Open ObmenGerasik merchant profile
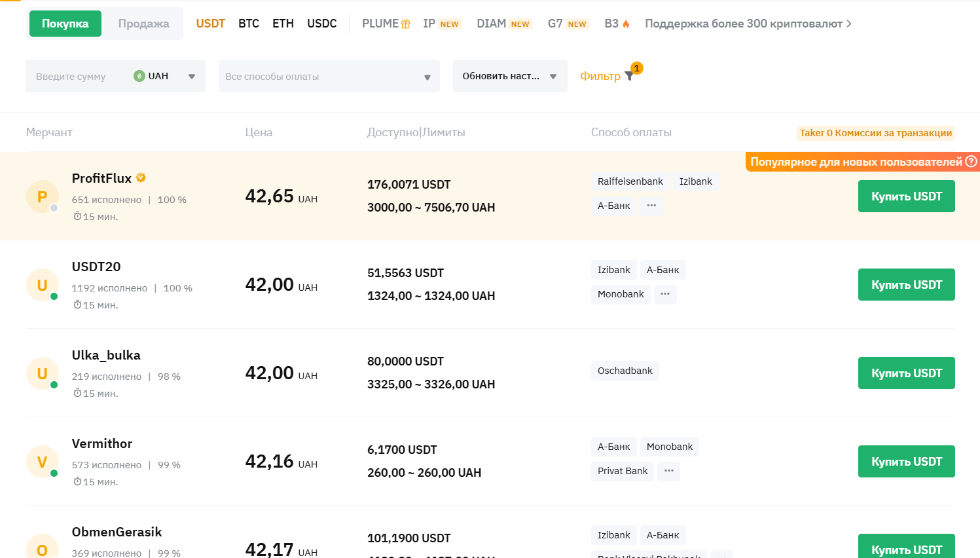The width and height of the screenshot is (980, 558). [117, 532]
